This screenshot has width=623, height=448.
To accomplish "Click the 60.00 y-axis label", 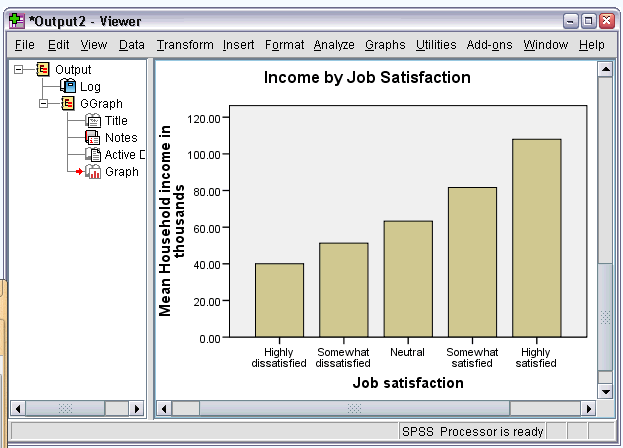I will coord(207,229).
